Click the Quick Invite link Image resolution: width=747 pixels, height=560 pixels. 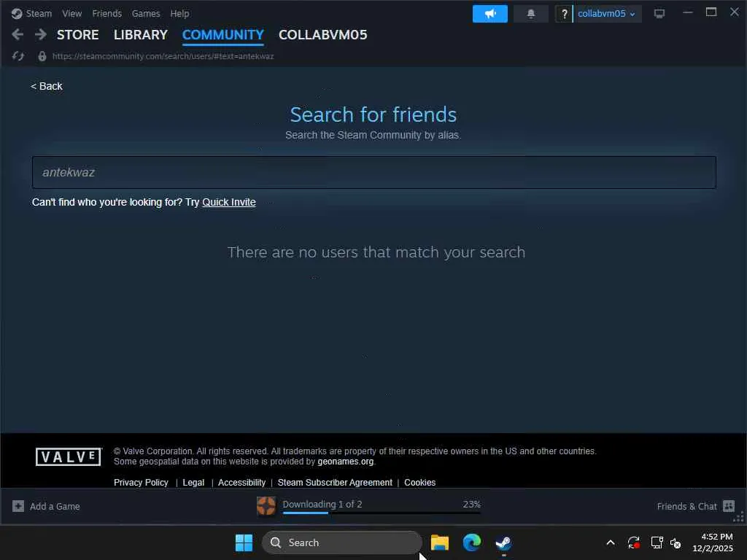point(229,202)
